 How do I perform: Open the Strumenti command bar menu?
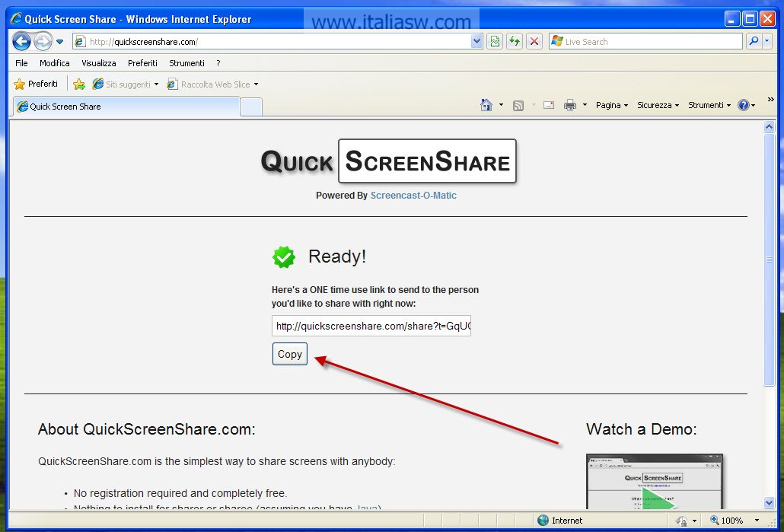click(709, 105)
